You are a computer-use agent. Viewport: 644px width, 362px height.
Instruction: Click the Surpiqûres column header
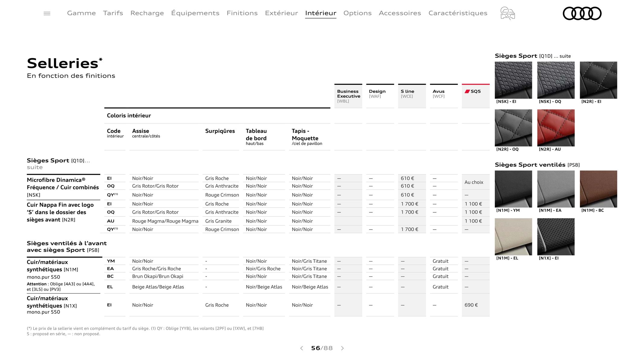220,131
